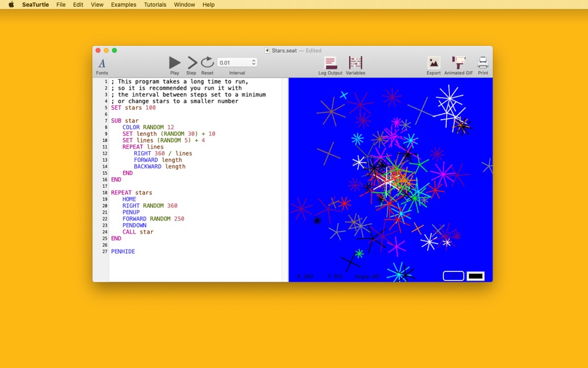Open the Tutorials menu
This screenshot has height=368, width=588.
coord(155,4)
